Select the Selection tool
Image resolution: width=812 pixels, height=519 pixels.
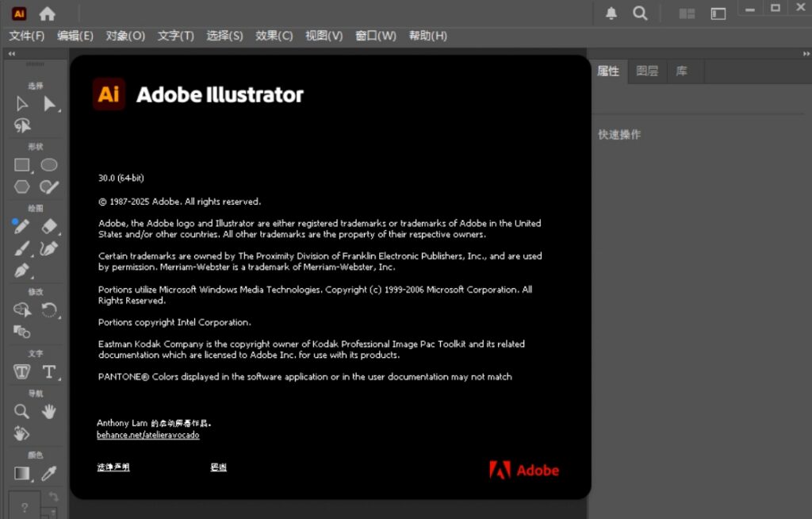pyautogui.click(x=21, y=103)
